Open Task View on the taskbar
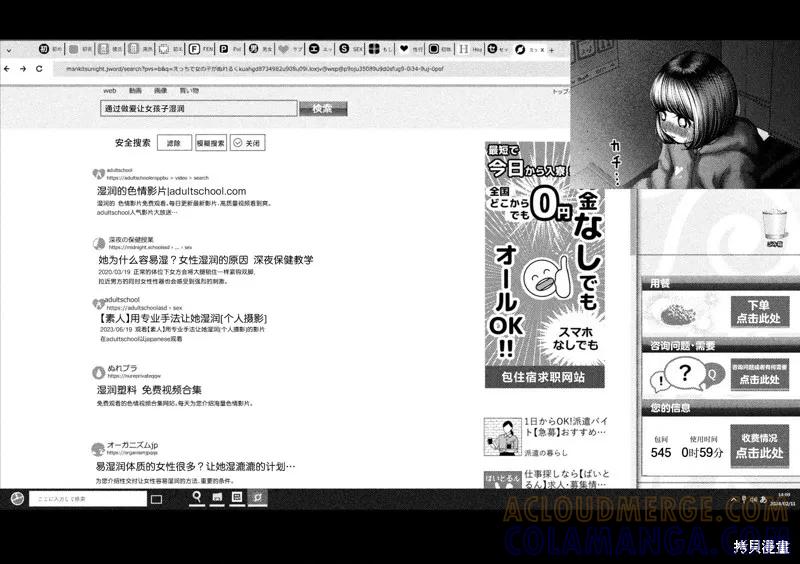 point(157,499)
